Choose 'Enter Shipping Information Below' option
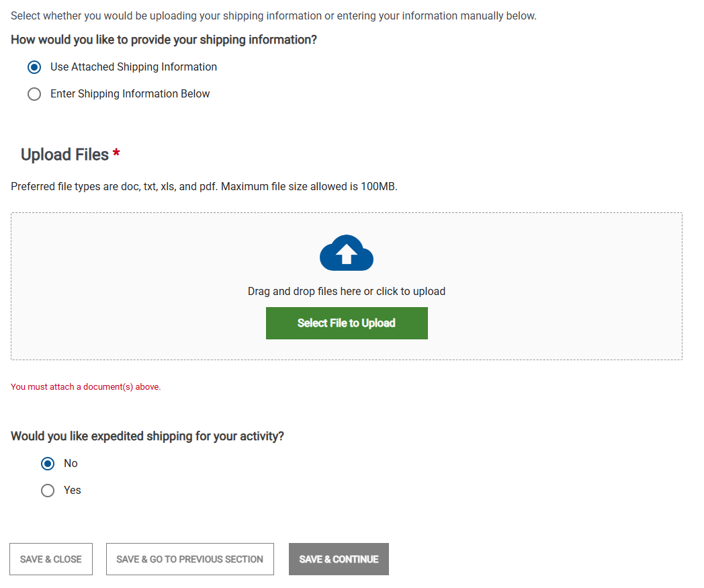 (34, 94)
